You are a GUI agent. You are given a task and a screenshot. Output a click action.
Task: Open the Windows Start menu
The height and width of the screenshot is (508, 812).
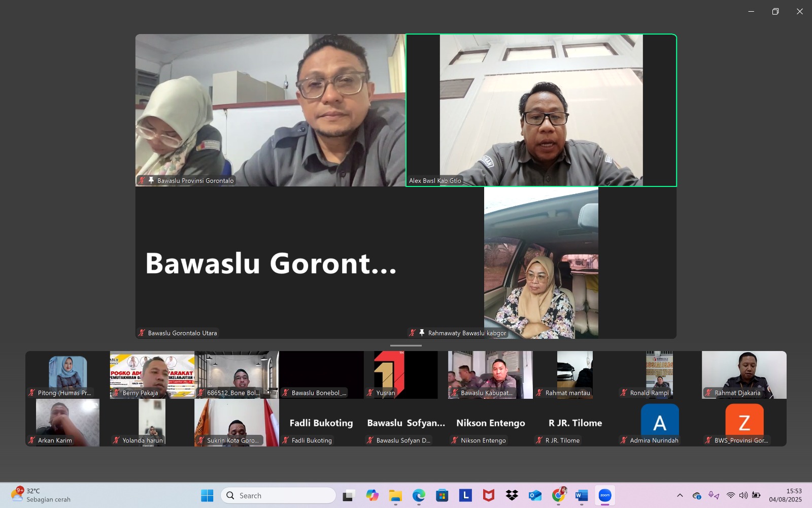pos(207,495)
